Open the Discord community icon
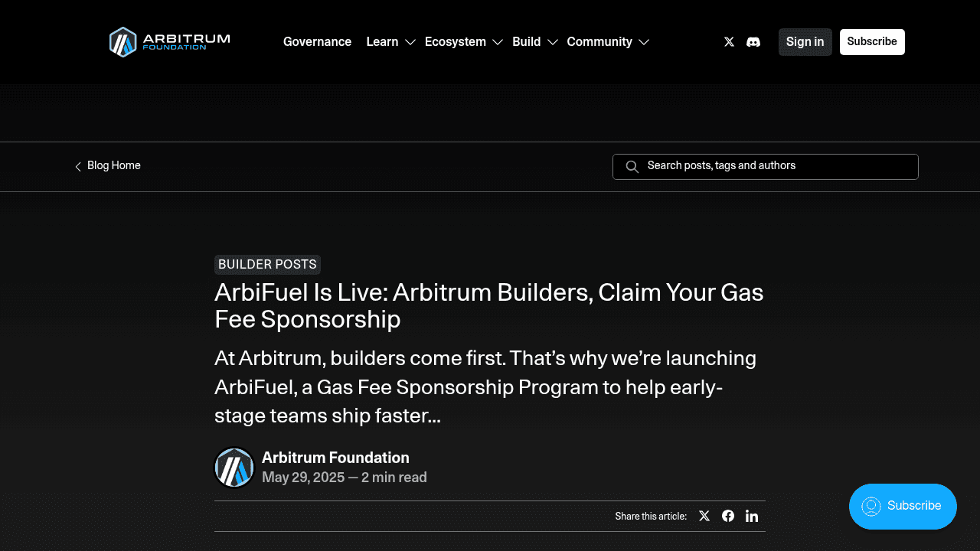 [x=753, y=42]
